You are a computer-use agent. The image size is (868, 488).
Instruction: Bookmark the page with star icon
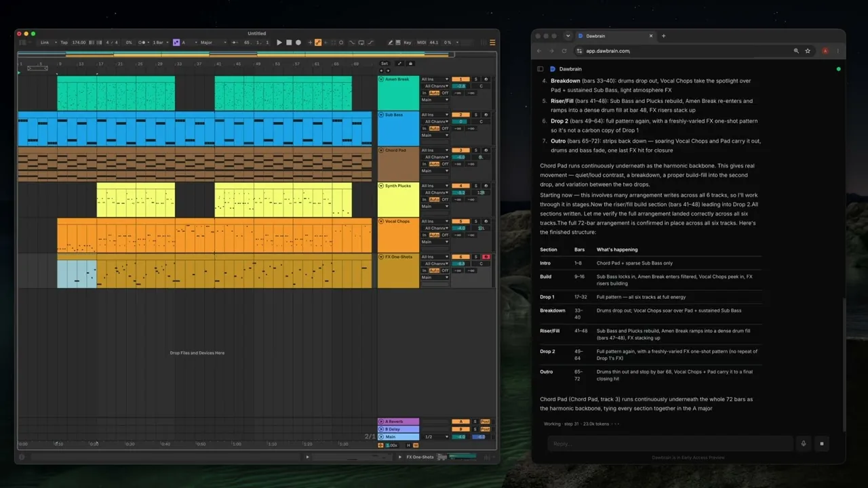click(x=808, y=51)
